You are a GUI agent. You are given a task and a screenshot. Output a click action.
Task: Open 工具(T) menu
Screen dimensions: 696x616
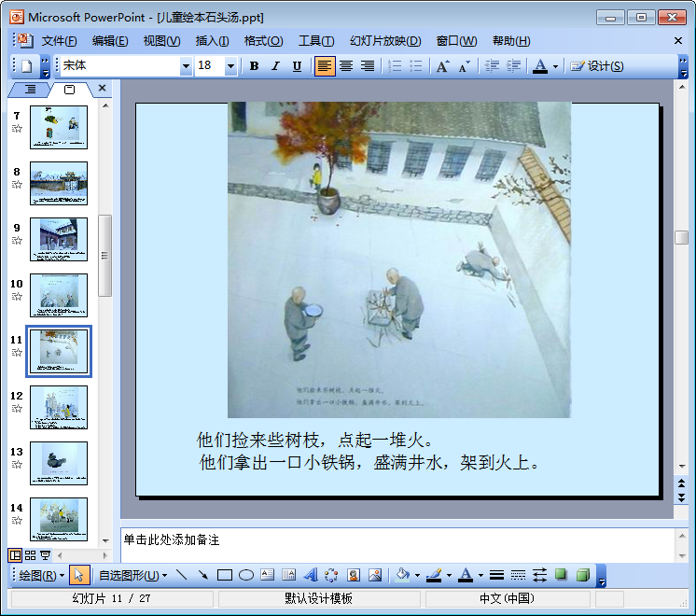316,41
